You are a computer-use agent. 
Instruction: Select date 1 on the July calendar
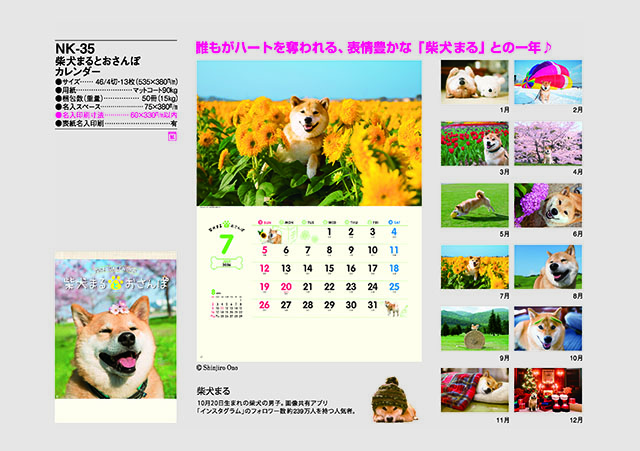pyautogui.click(x=329, y=232)
